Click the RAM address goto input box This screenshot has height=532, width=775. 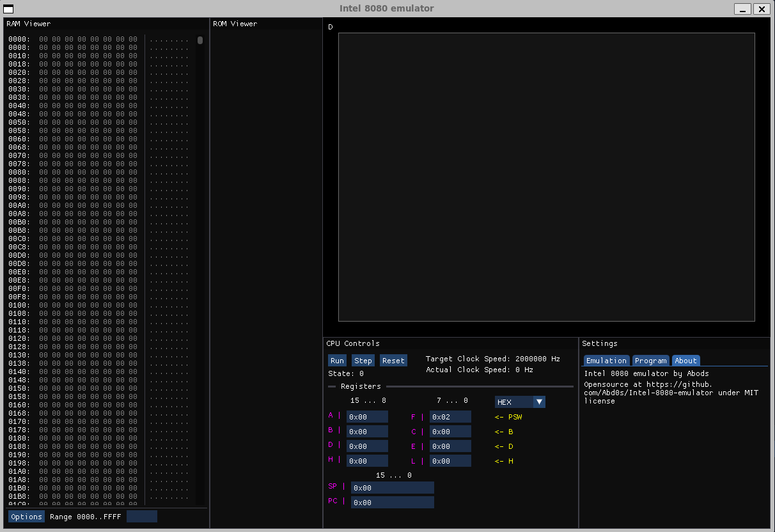point(142,517)
